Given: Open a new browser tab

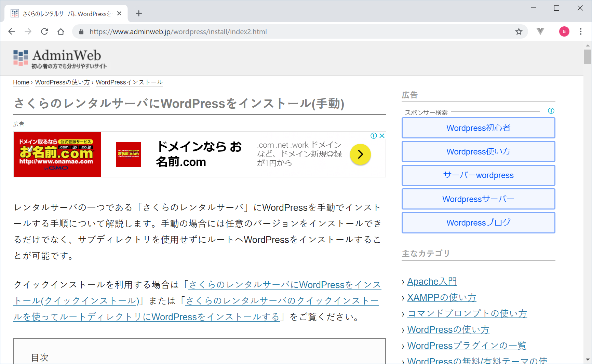Looking at the screenshot, I should pyautogui.click(x=138, y=13).
